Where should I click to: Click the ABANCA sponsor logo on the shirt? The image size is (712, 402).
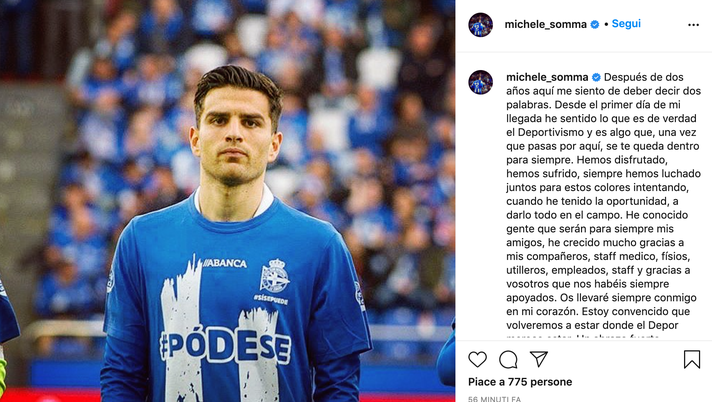224,263
